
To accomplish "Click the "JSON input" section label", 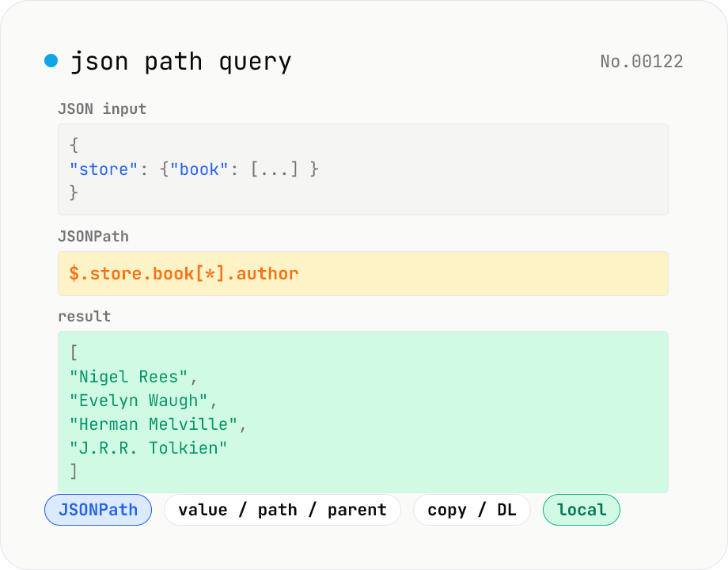I will [102, 108].
